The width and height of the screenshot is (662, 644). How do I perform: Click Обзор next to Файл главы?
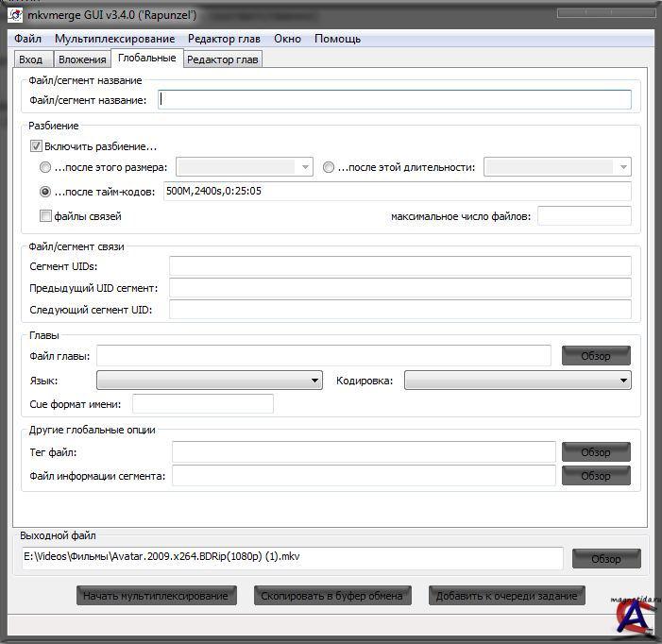pos(596,356)
